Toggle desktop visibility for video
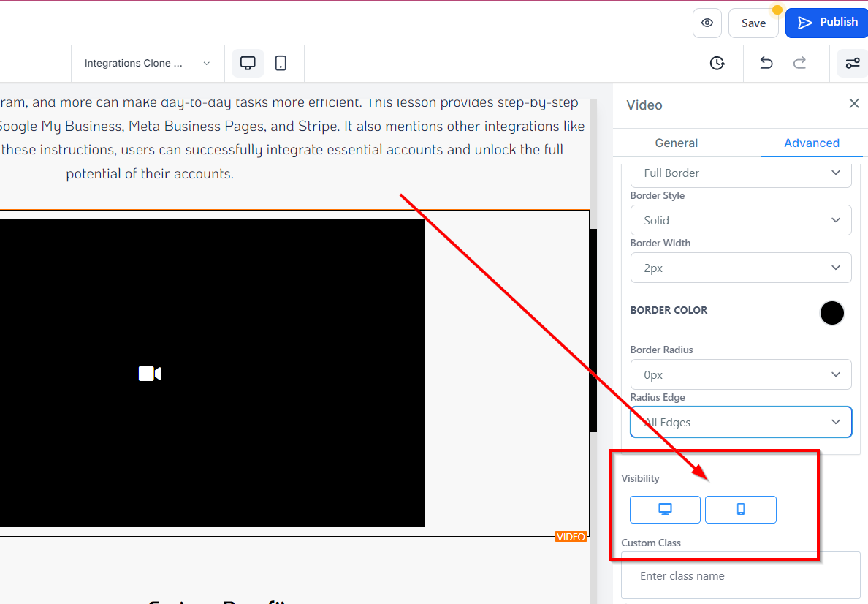This screenshot has width=868, height=604. coord(665,510)
